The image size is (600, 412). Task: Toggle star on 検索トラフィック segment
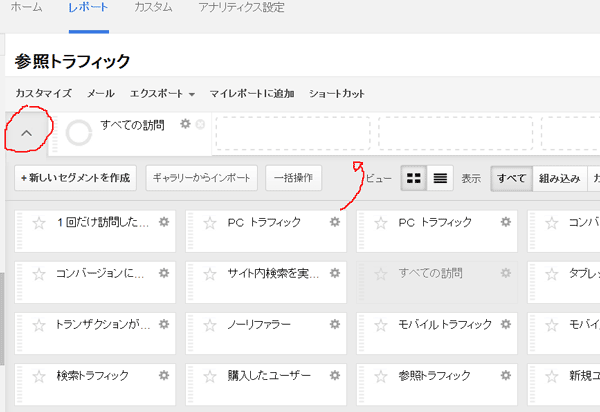(x=39, y=377)
